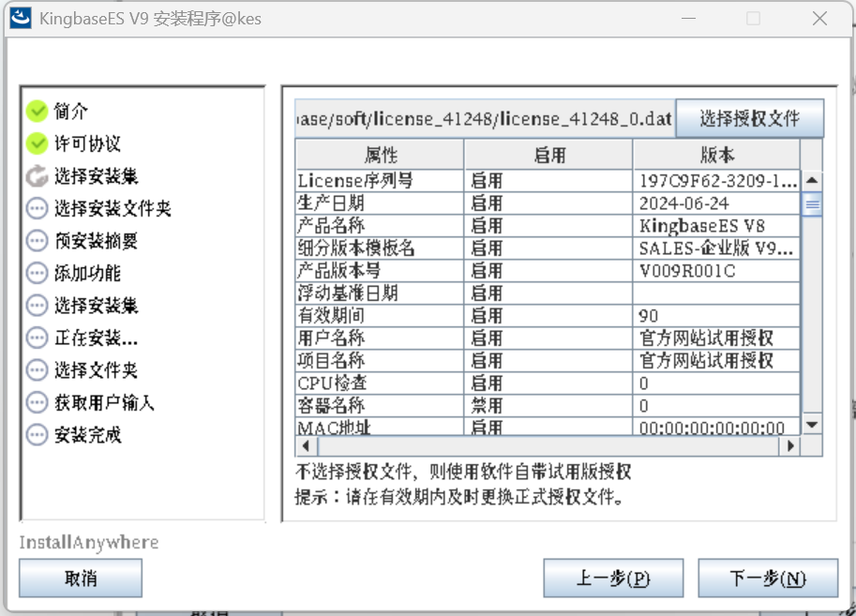The image size is (856, 616).
Task: Select the CPU检查 cell
Action: point(380,383)
